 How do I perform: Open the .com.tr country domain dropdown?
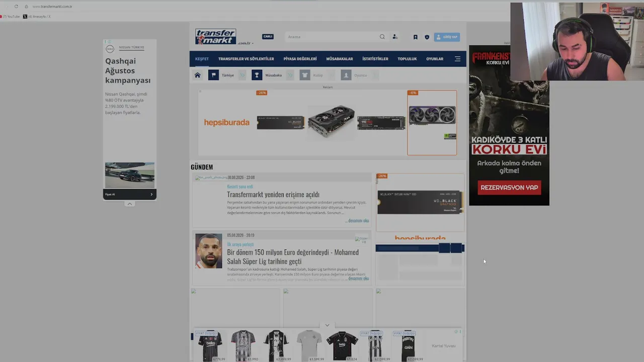[246, 43]
